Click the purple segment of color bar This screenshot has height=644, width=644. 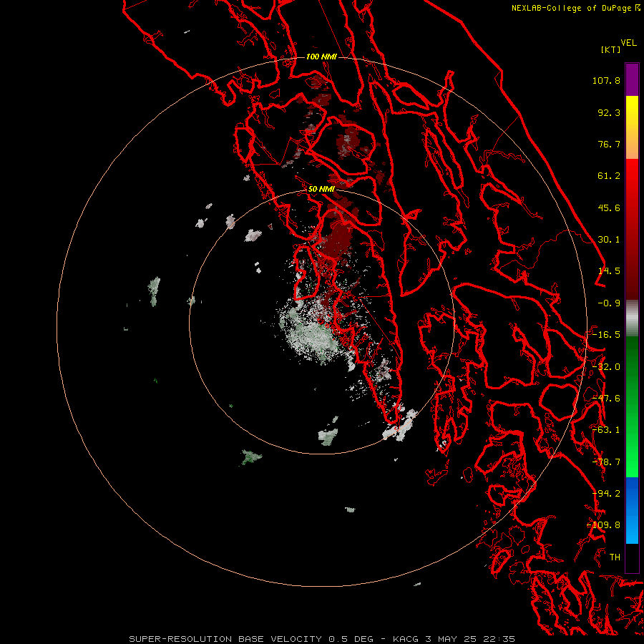click(632, 79)
